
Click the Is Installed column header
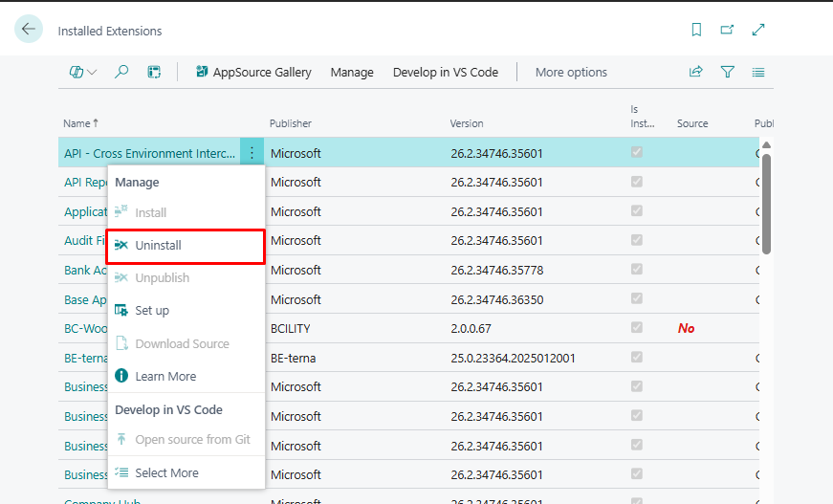click(643, 117)
